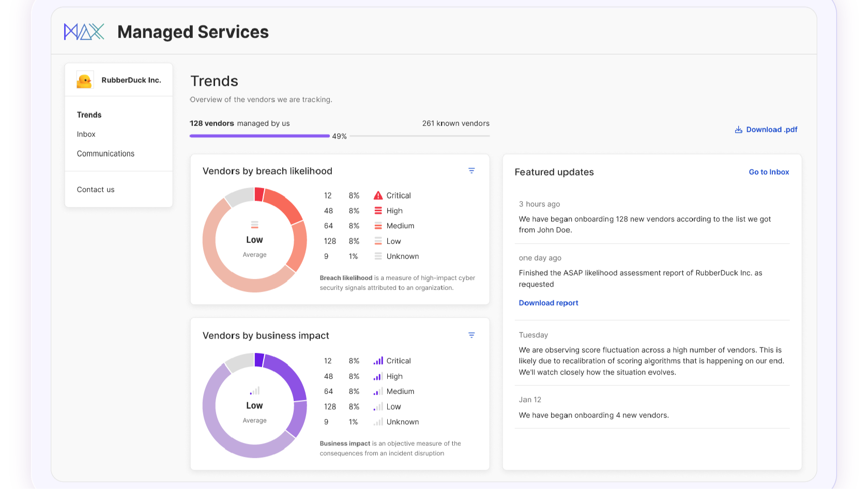Click the Low row in business impact legend
The height and width of the screenshot is (489, 868).
[393, 407]
